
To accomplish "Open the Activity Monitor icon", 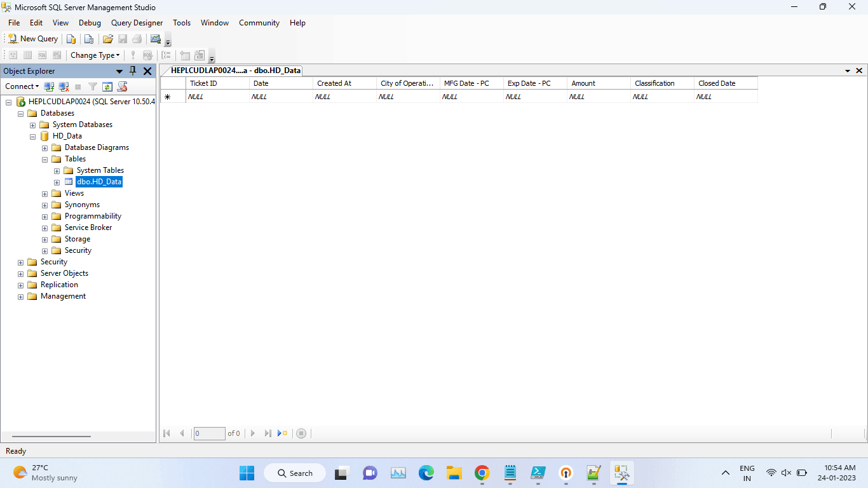I will click(x=156, y=39).
